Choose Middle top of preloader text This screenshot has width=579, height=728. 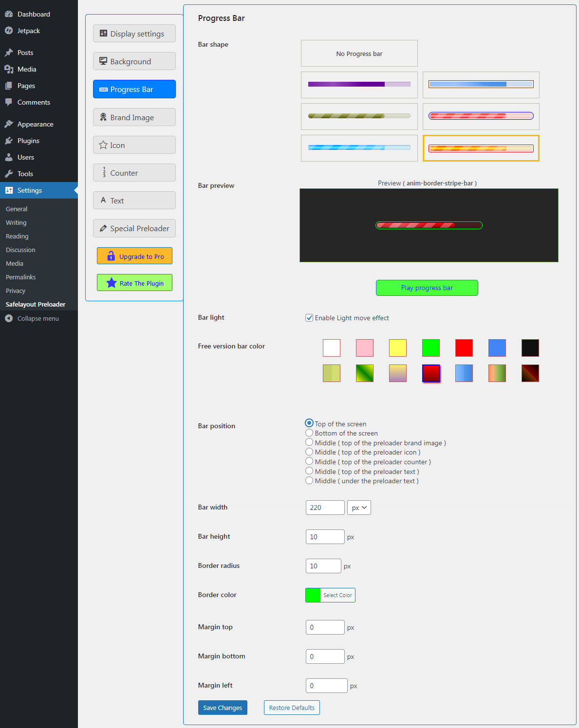pyautogui.click(x=309, y=471)
